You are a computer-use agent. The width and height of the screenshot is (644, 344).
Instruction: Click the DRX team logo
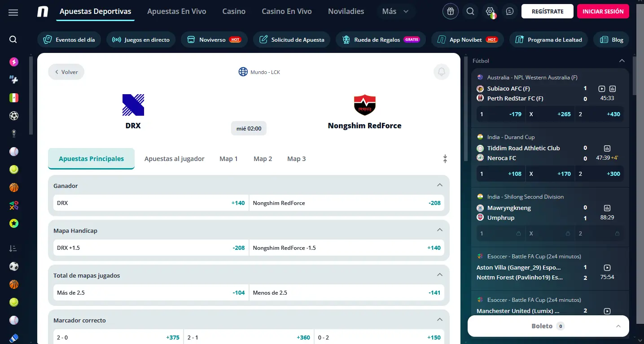[133, 105]
